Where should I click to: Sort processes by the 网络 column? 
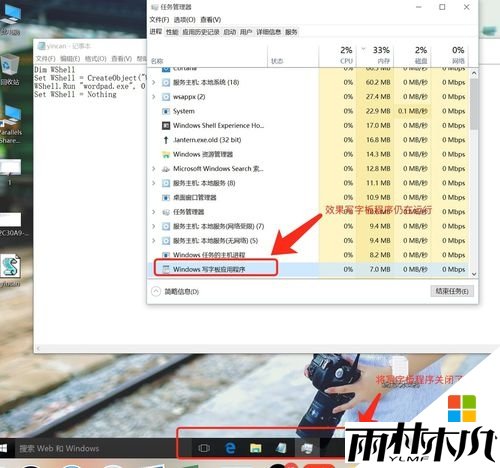(450, 55)
